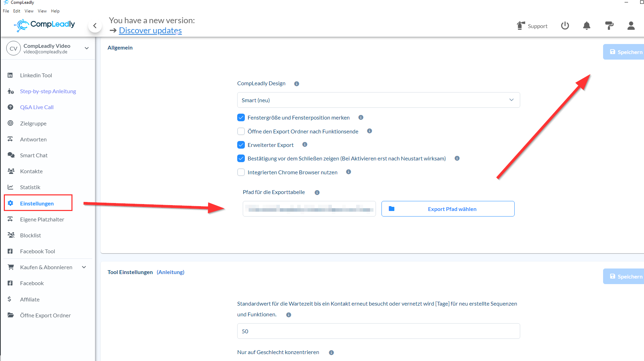Open notifications bell icon
This screenshot has width=644, height=361.
[586, 26]
